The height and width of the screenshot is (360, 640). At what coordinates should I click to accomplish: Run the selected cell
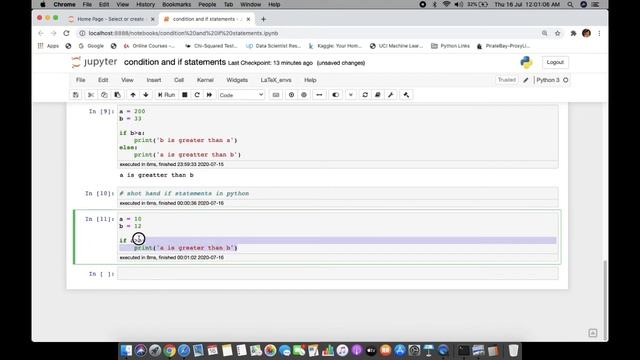coord(166,95)
